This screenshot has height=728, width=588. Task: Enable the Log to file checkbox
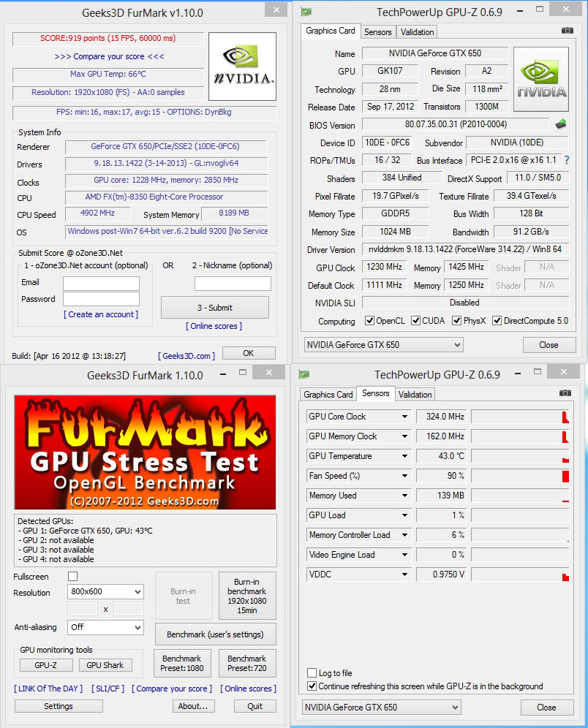tap(312, 672)
